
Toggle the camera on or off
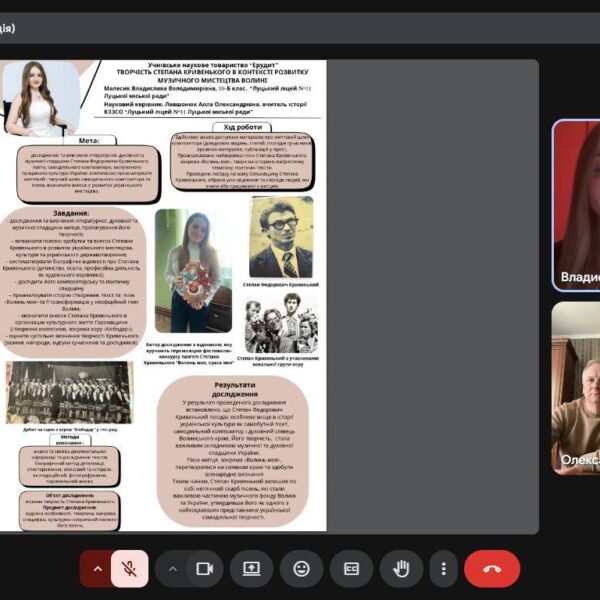coord(205,568)
